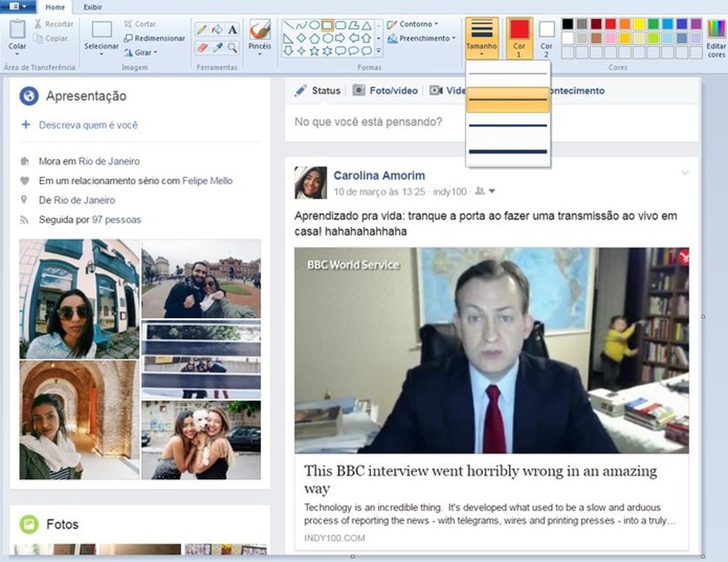Choose the straight Line shape
The height and width of the screenshot is (562, 728).
(x=289, y=25)
